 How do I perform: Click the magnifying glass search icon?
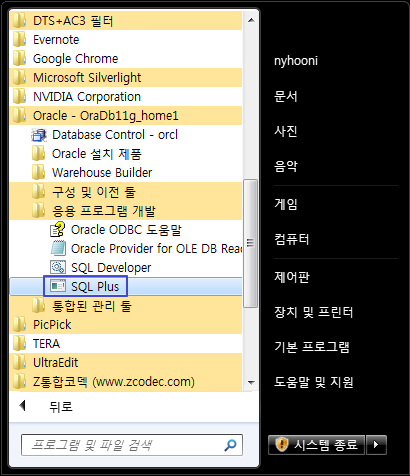click(x=230, y=445)
